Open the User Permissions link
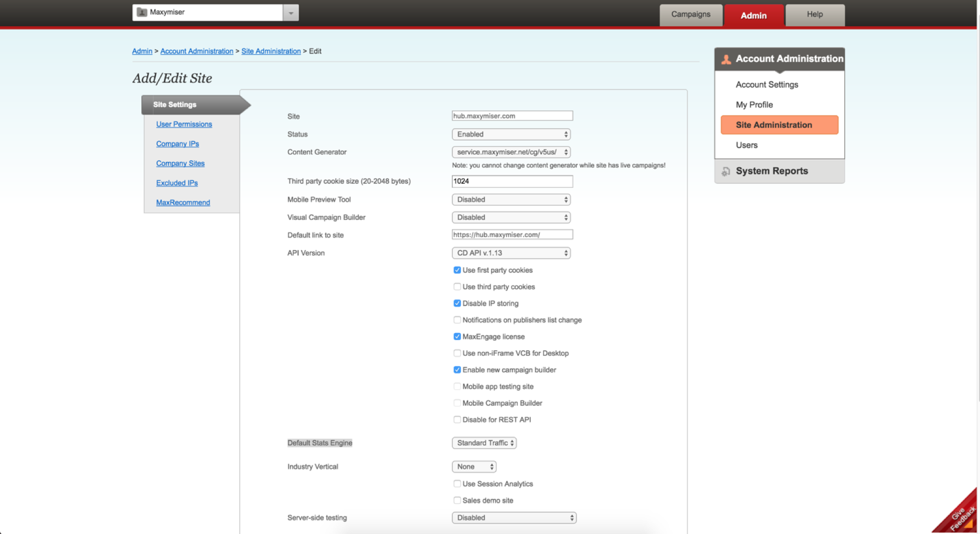980x534 pixels. click(x=184, y=125)
